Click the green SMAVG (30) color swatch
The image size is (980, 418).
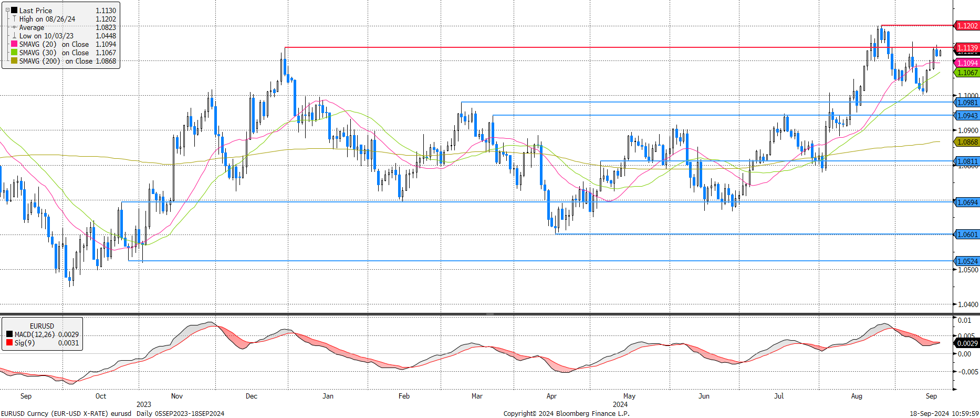point(14,53)
